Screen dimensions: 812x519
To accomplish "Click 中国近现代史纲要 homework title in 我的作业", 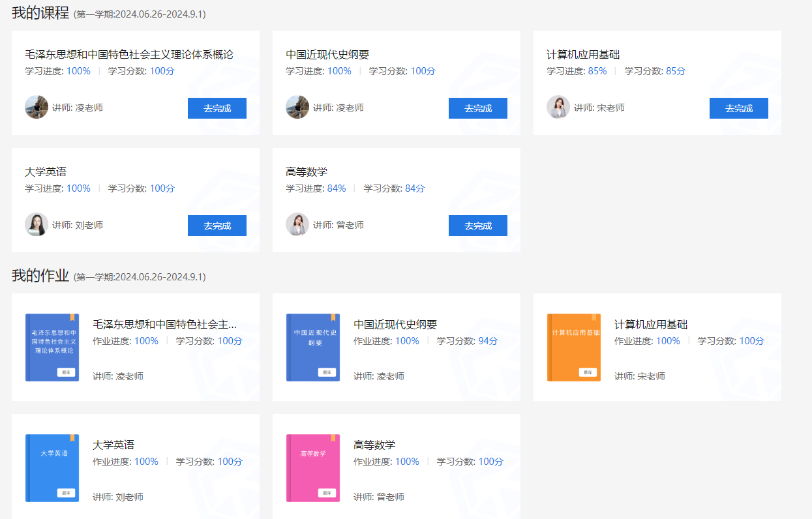I will 395,325.
